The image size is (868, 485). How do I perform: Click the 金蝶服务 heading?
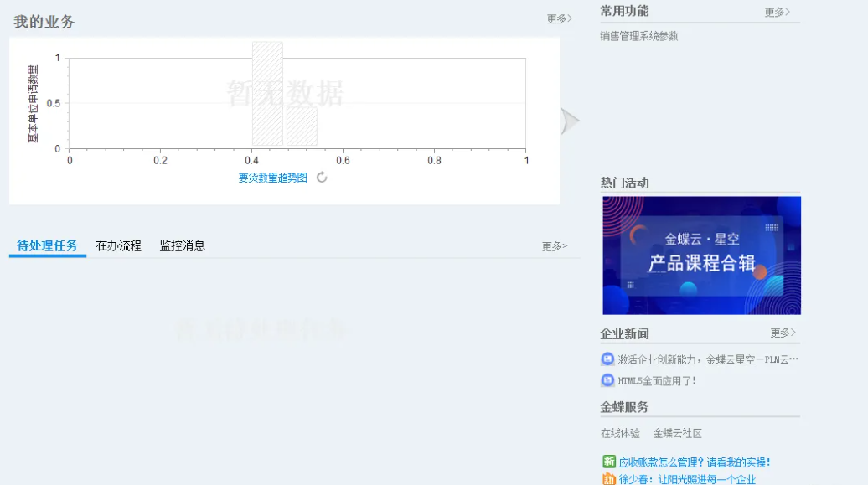coord(624,407)
